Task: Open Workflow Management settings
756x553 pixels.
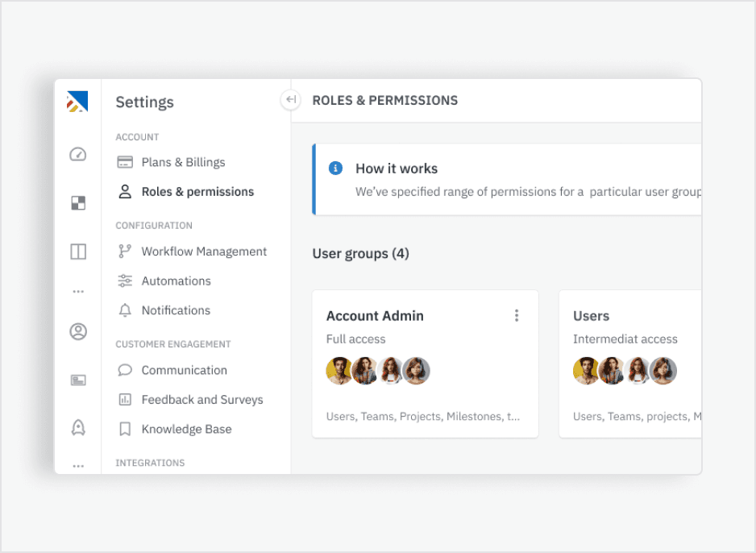Action: (x=204, y=252)
